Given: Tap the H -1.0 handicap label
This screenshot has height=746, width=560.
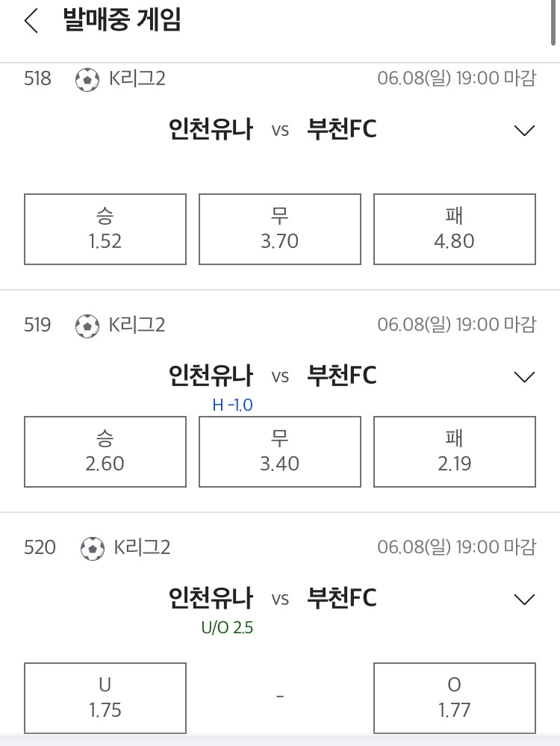Looking at the screenshot, I should [x=233, y=405].
